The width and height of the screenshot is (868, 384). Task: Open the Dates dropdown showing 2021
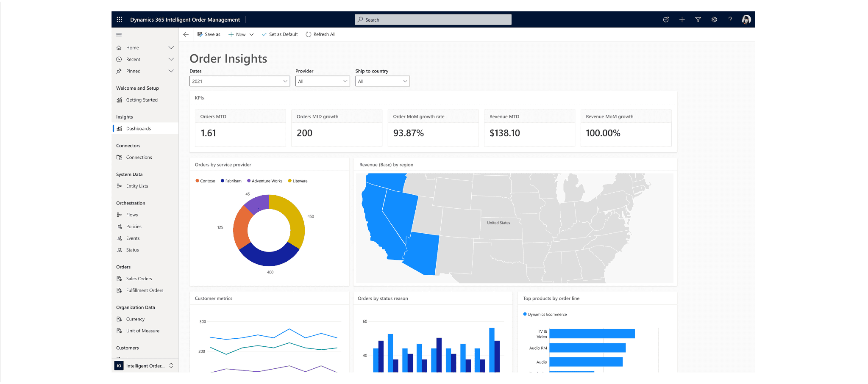click(239, 81)
